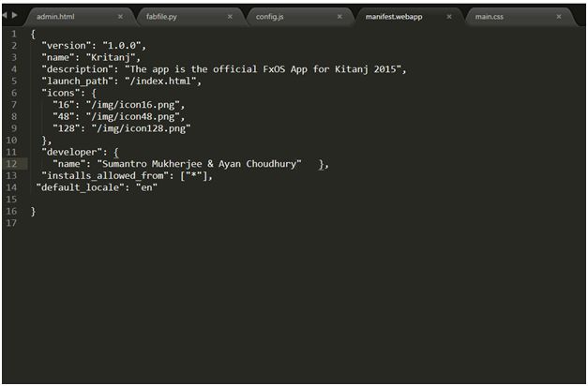
Task: Close the fabfile.py tab
Action: (x=230, y=17)
